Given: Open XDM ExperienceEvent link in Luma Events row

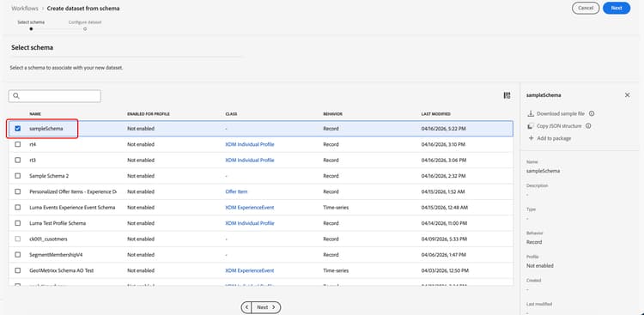Looking at the screenshot, I should point(250,208).
